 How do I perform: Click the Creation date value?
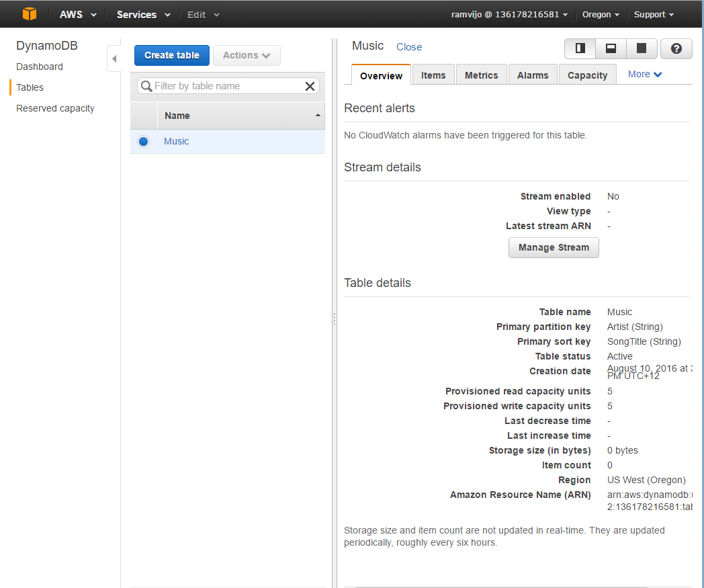[649, 372]
